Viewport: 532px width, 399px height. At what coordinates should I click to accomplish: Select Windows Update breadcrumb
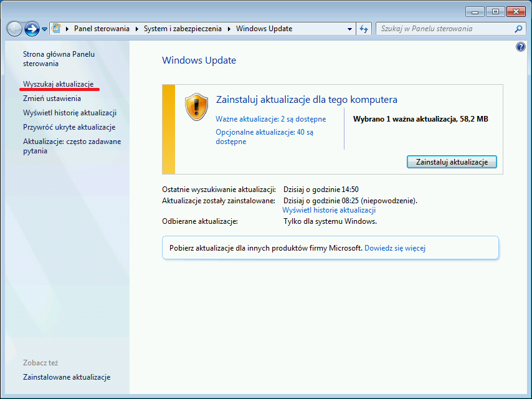264,29
